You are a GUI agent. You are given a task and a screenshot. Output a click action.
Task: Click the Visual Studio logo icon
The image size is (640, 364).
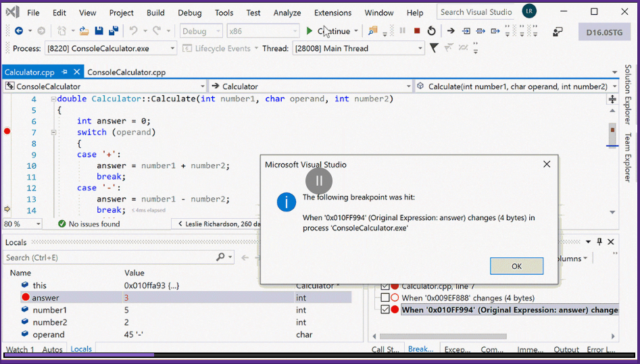12,13
